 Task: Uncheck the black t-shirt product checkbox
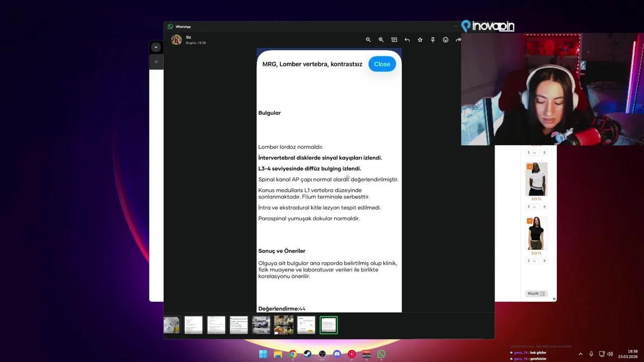[529, 221]
